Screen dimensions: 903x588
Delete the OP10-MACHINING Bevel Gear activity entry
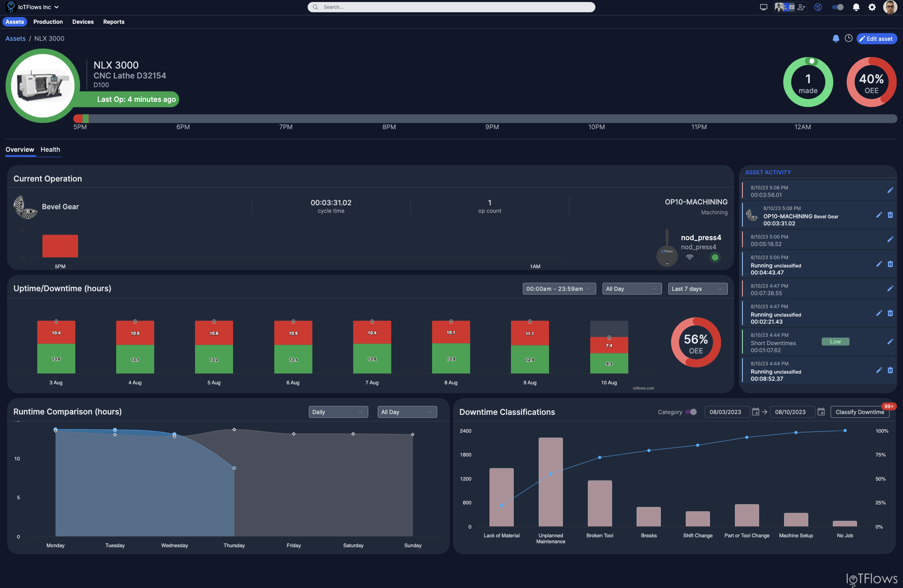coord(890,215)
